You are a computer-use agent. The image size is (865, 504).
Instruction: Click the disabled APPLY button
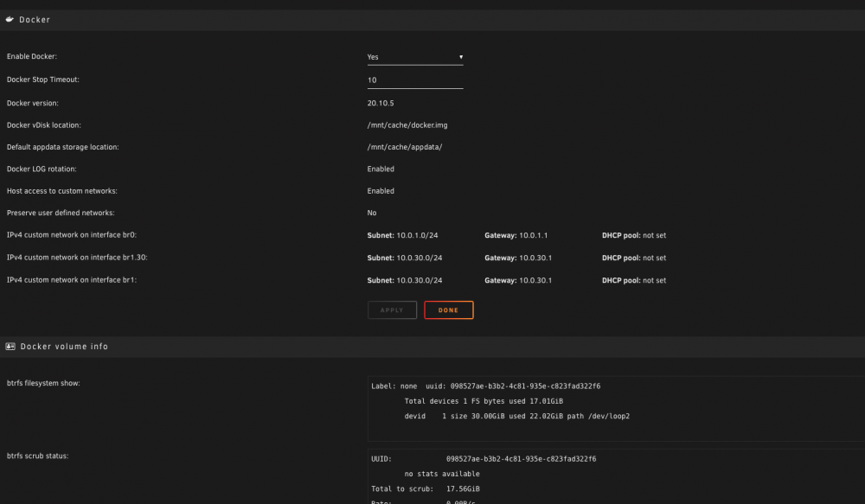click(392, 309)
